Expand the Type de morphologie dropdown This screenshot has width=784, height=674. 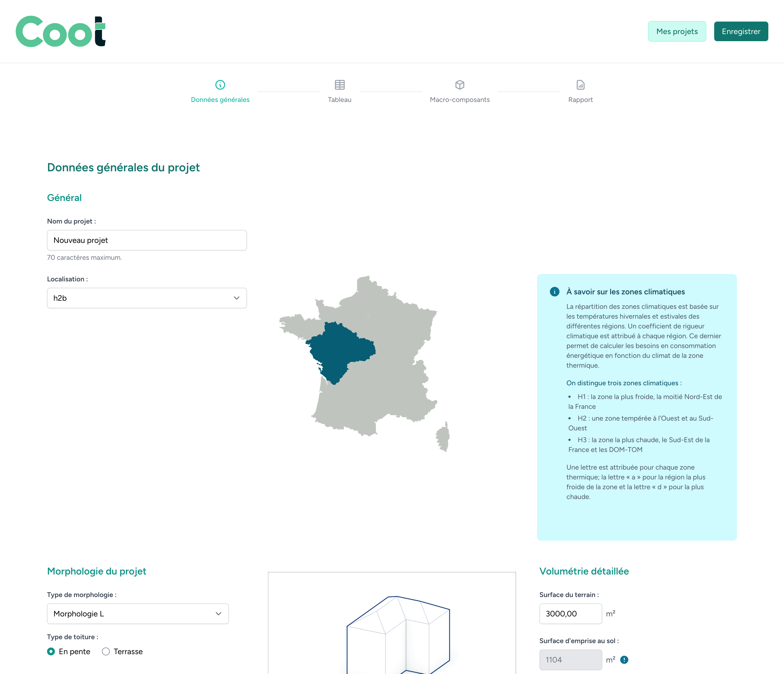pos(138,613)
